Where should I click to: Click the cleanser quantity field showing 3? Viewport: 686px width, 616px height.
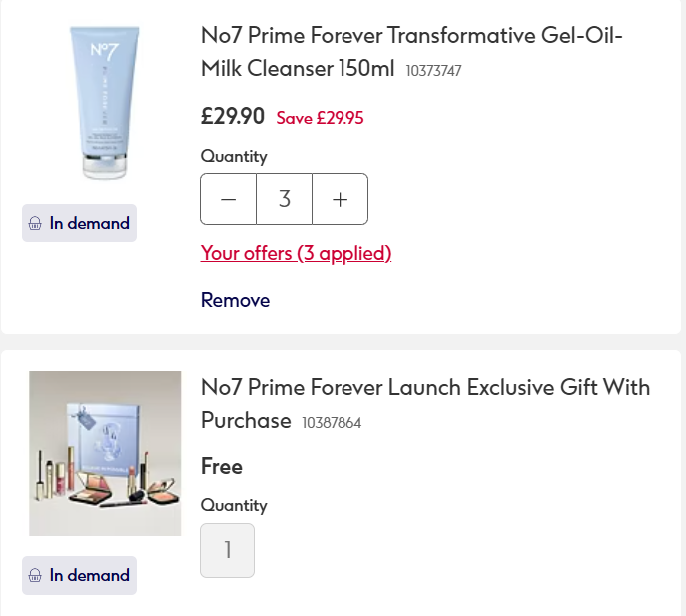pos(285,199)
